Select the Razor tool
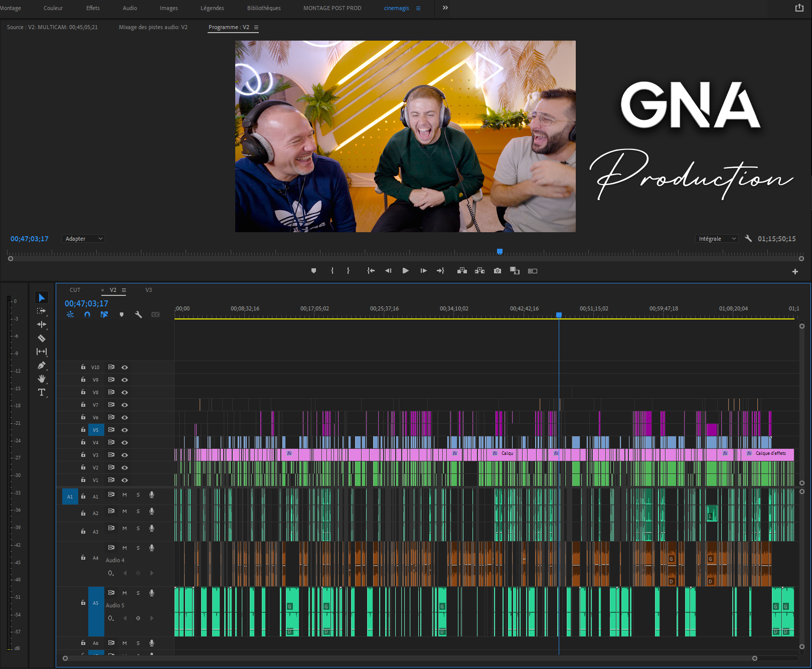Image resolution: width=812 pixels, height=669 pixels. pos(42,338)
